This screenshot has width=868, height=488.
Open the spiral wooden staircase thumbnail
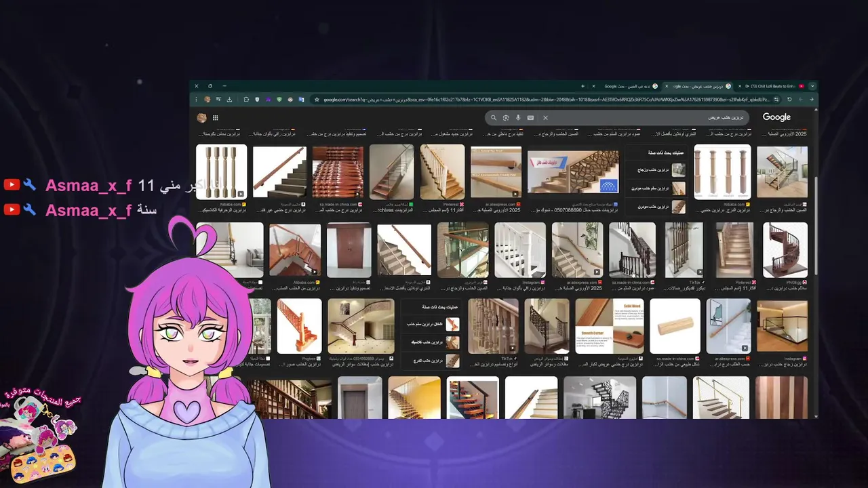pos(785,250)
